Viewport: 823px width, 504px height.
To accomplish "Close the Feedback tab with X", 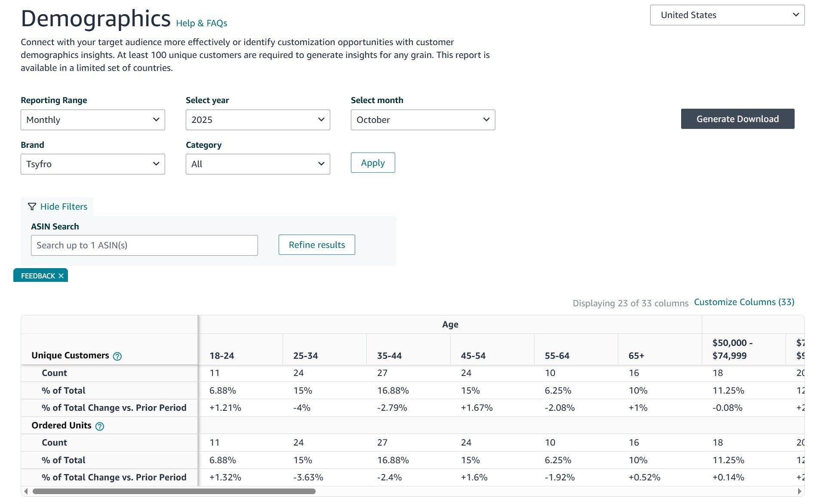I will 61,276.
